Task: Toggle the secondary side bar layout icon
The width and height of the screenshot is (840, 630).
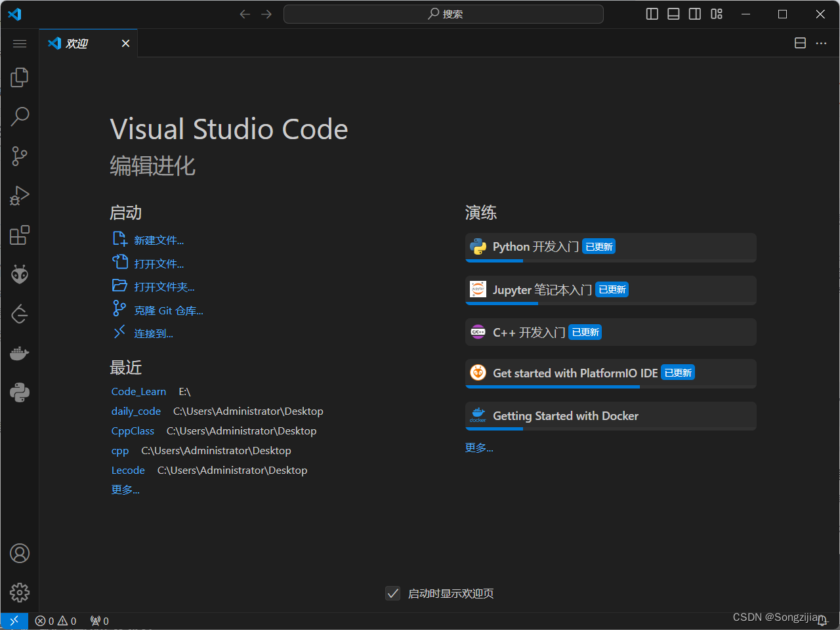Action: coord(695,14)
